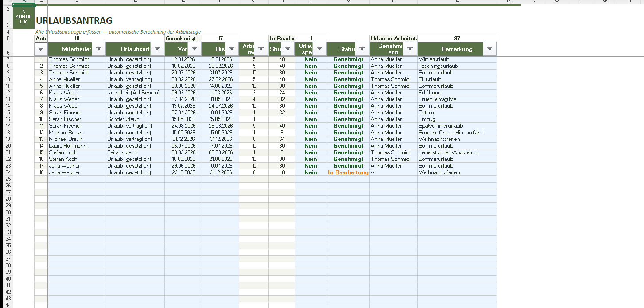Open the filter dropdown of the first numbering column

41,49
